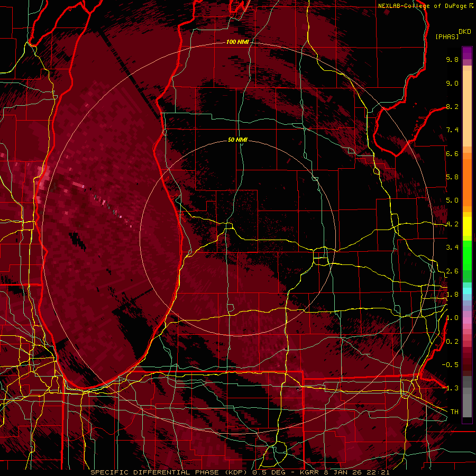
Task: Click the 5.0 scale value
Action: click(452, 200)
